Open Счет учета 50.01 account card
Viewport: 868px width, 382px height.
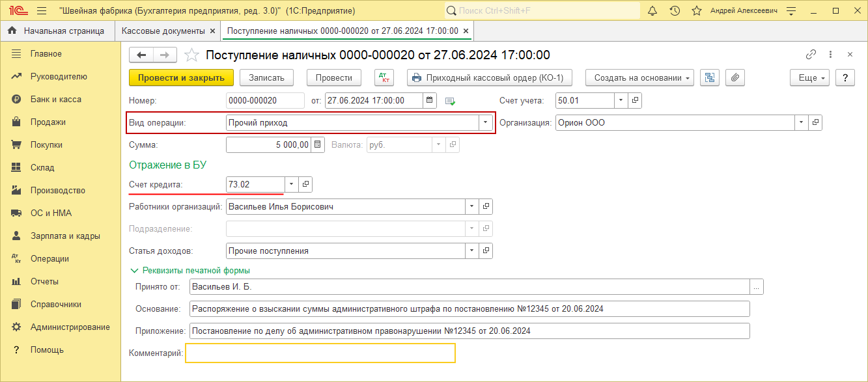click(636, 100)
